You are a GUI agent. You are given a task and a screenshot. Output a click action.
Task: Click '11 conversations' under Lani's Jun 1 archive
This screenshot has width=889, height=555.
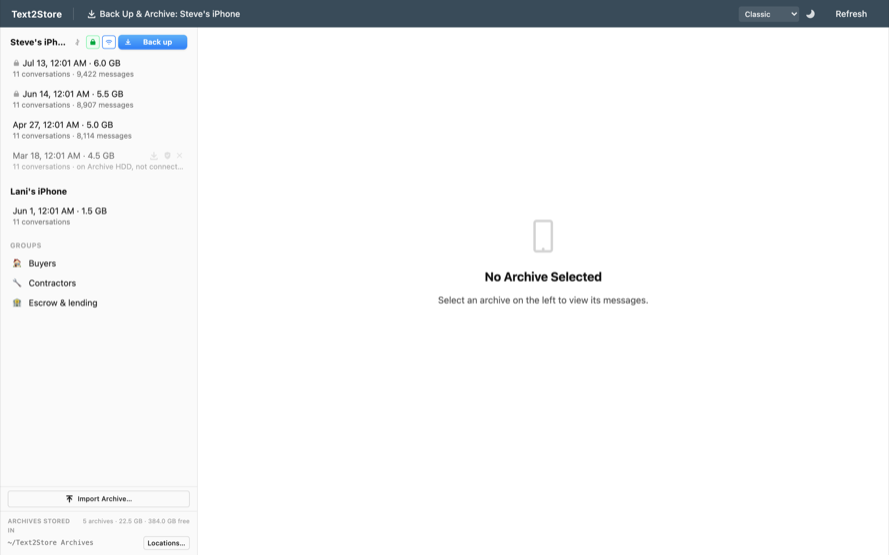pos(41,222)
